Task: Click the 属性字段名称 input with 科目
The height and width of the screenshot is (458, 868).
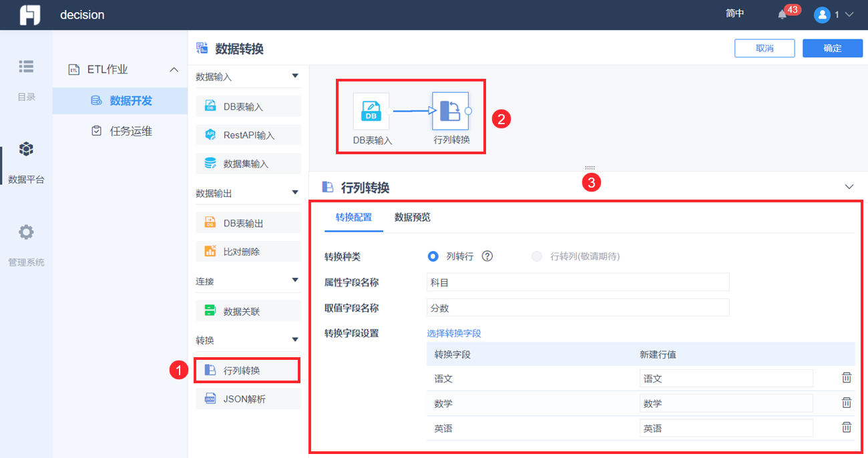Action: (578, 282)
